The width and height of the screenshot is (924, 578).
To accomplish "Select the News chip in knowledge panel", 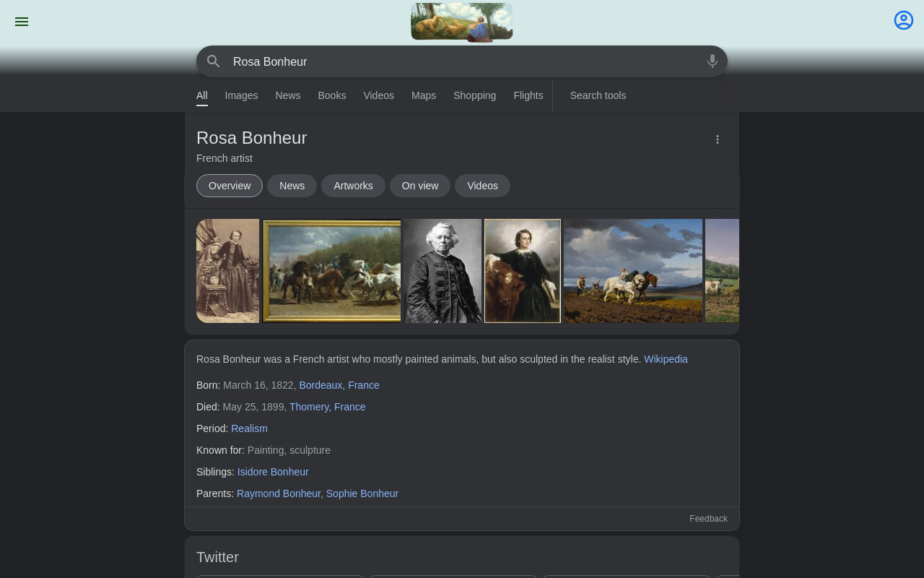I will coord(292,186).
